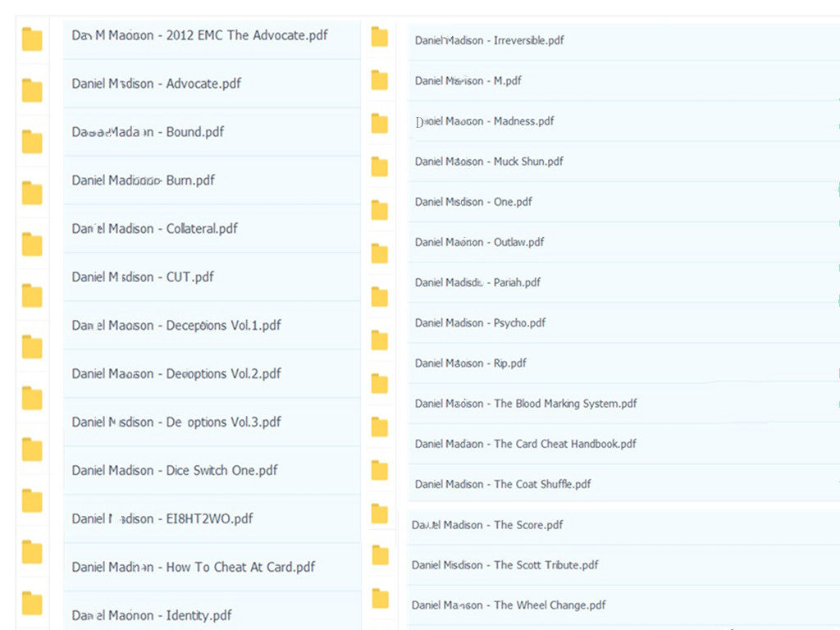Click folder icon beside Daniel Msdison - Advocate.pdf
The height and width of the screenshot is (630, 840).
coord(32,90)
